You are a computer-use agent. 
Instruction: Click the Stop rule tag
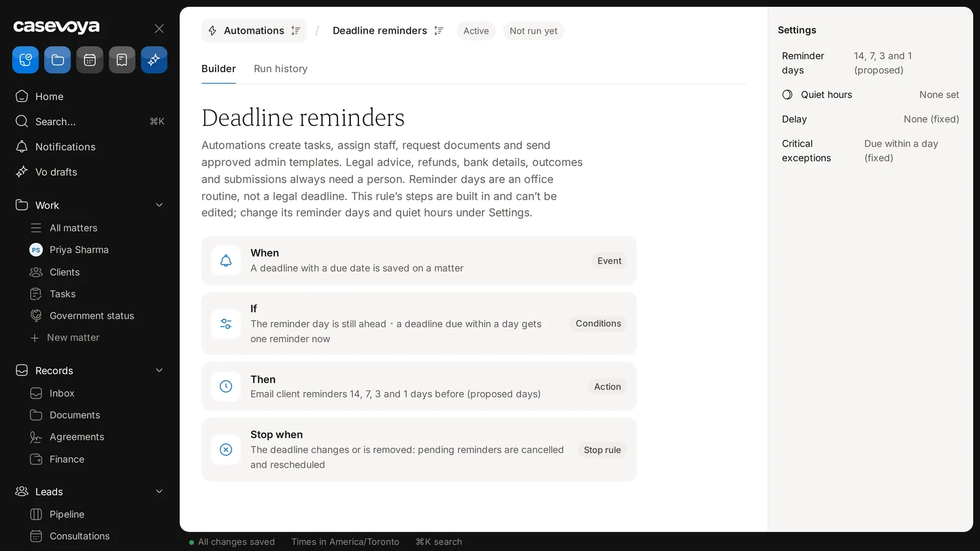[602, 450]
